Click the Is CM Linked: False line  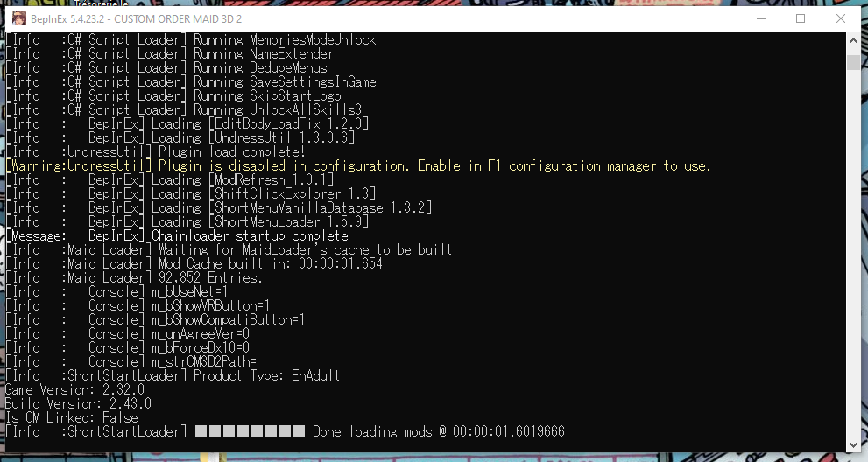pos(72,417)
